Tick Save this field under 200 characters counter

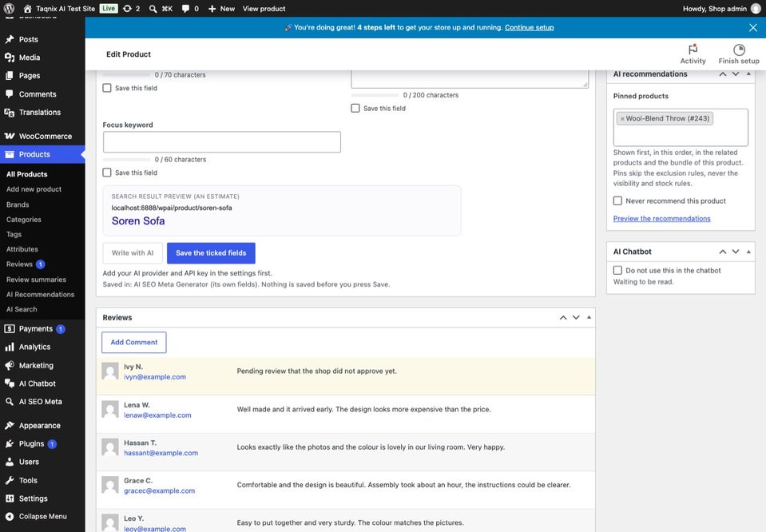(355, 108)
